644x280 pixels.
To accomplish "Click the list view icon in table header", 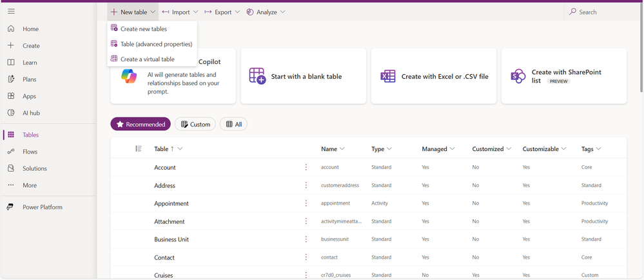I will (139, 148).
